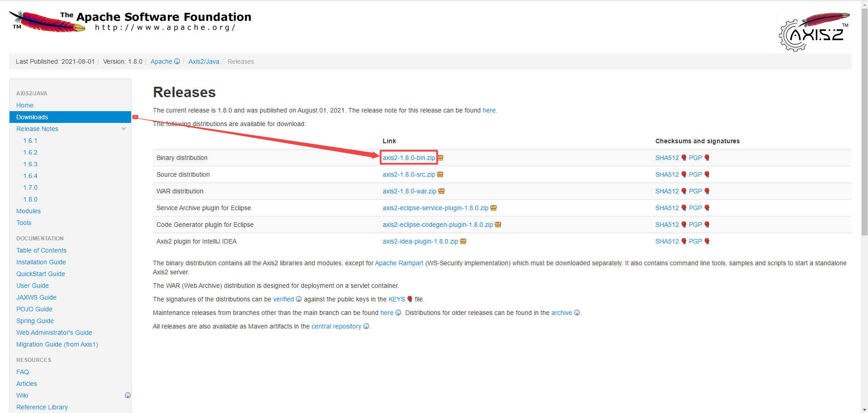
Task: Open release notes 1.8.0
Action: pyautogui.click(x=30, y=199)
